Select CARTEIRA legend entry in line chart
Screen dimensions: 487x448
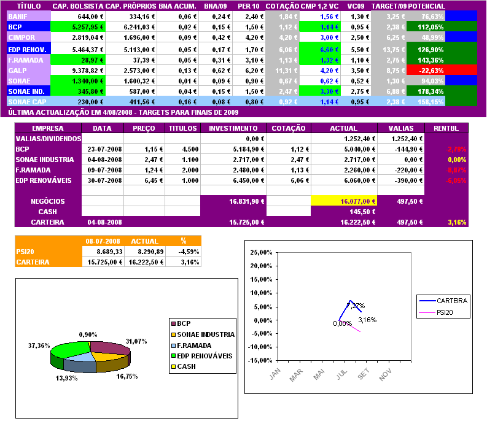[443, 301]
